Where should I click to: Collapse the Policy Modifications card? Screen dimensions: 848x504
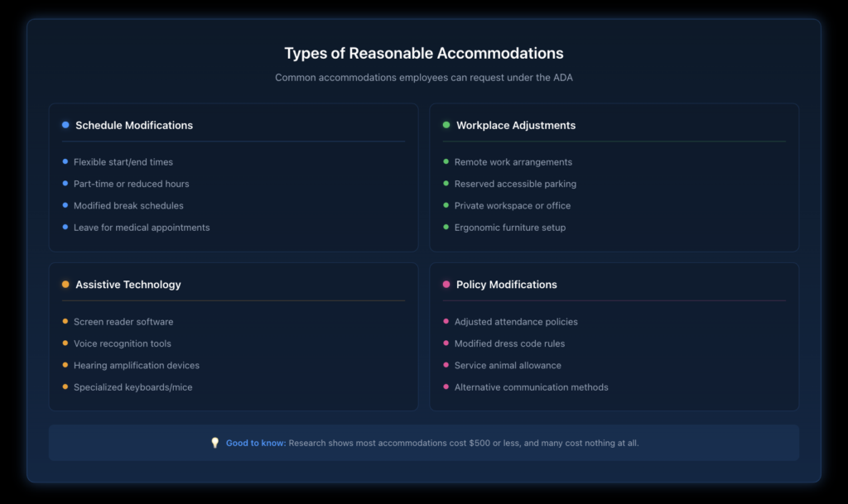click(506, 284)
